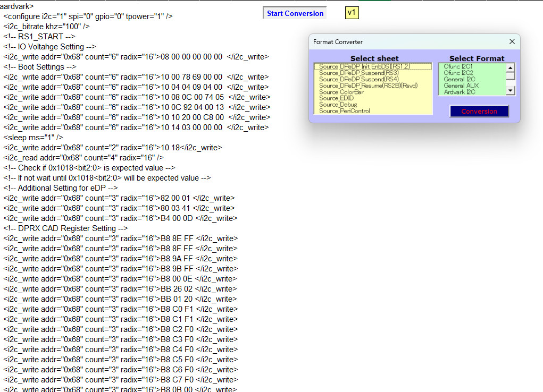Click the aardvark cell at top

click(17, 6)
